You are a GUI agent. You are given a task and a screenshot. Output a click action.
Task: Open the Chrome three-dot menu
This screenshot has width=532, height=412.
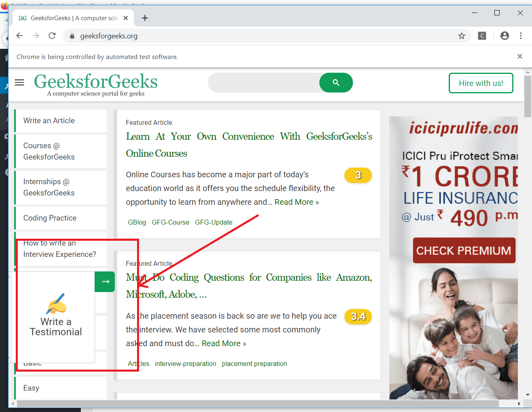coord(521,36)
